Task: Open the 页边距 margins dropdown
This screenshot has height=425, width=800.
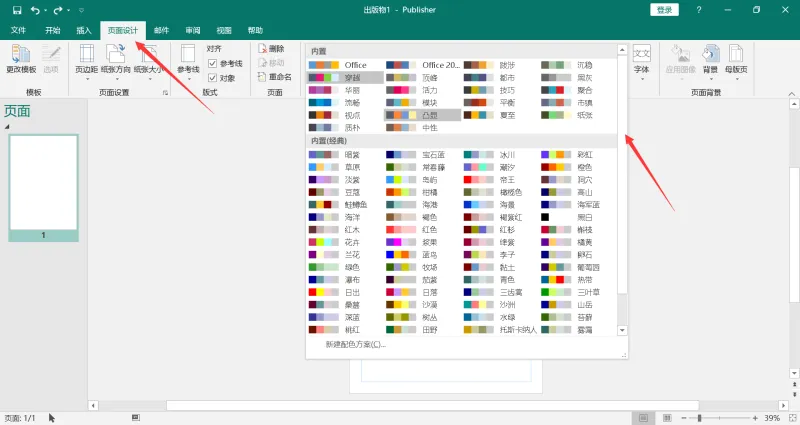Action: pos(87,62)
